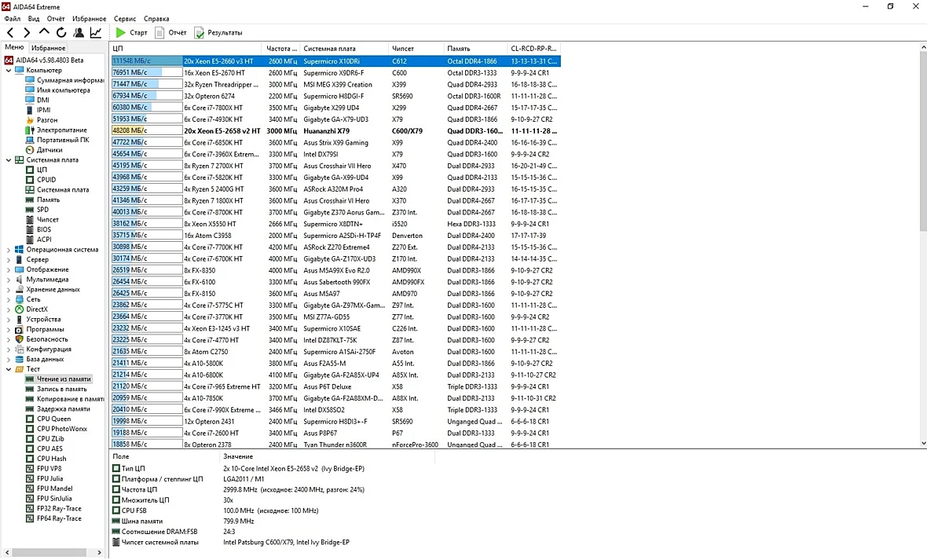
Task: Select the Memory Write test item
Action: (x=61, y=389)
